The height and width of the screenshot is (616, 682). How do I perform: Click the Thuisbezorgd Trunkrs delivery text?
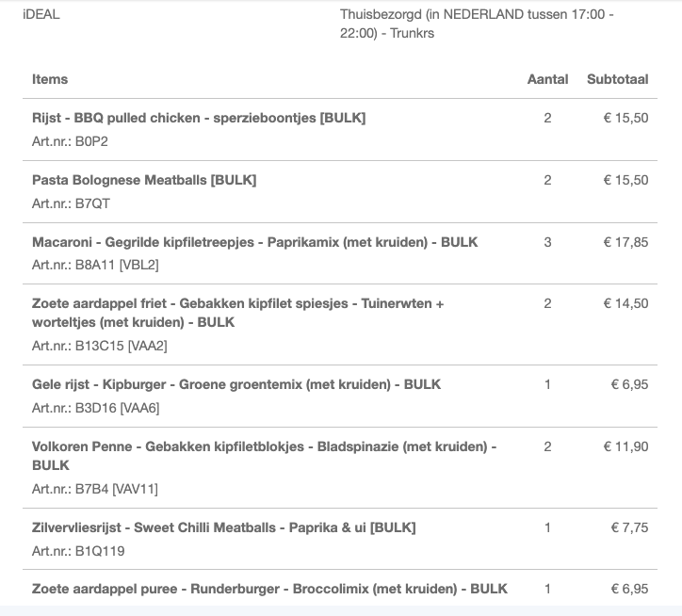pyautogui.click(x=477, y=24)
